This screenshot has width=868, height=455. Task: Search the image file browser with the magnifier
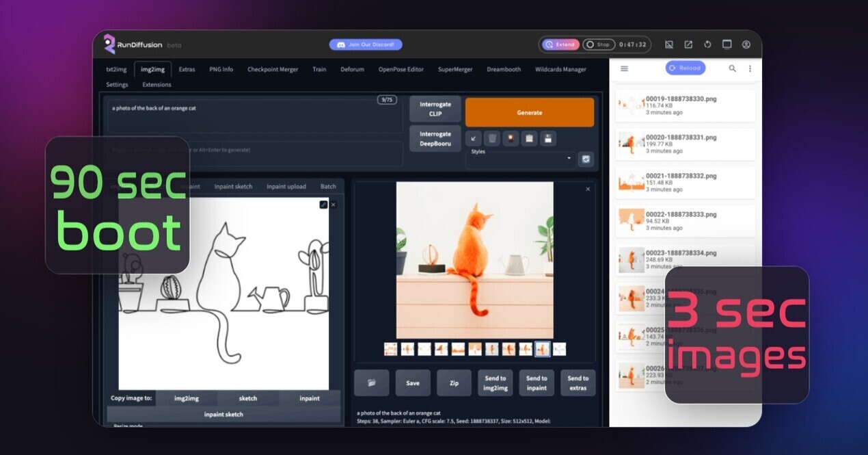(731, 68)
